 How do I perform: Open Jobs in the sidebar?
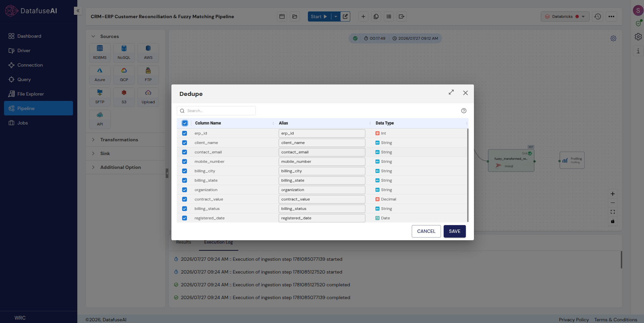tap(38, 123)
